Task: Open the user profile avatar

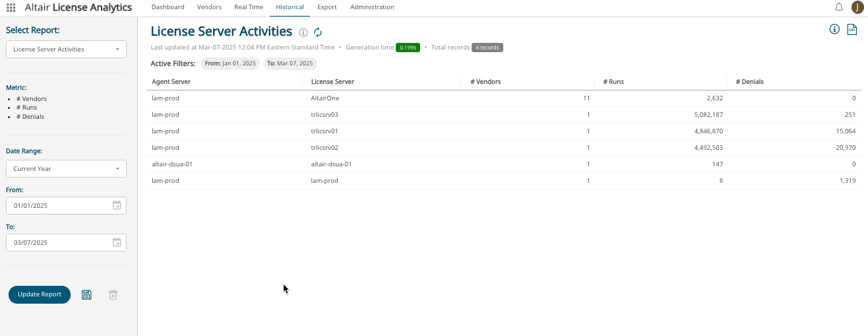Action: tap(857, 7)
